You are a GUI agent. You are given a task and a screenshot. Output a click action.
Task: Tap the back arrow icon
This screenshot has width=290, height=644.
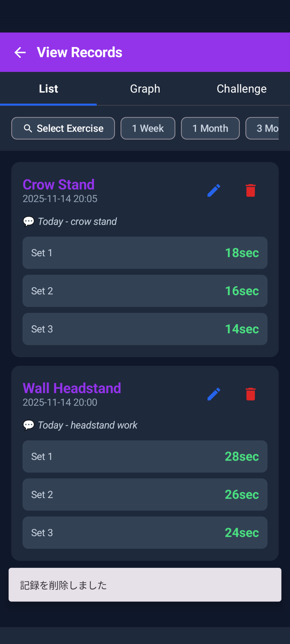[x=20, y=52]
